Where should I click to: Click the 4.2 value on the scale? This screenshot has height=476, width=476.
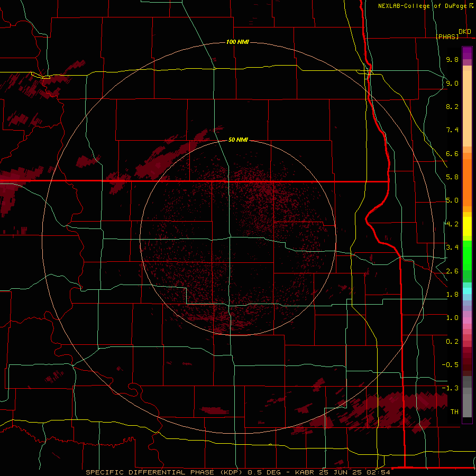(452, 224)
